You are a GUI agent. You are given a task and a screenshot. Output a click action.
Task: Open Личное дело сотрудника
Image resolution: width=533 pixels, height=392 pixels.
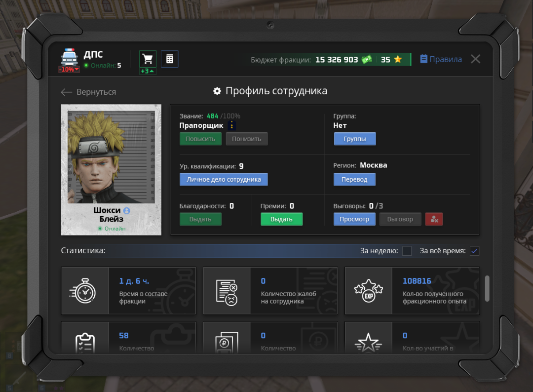click(x=224, y=180)
